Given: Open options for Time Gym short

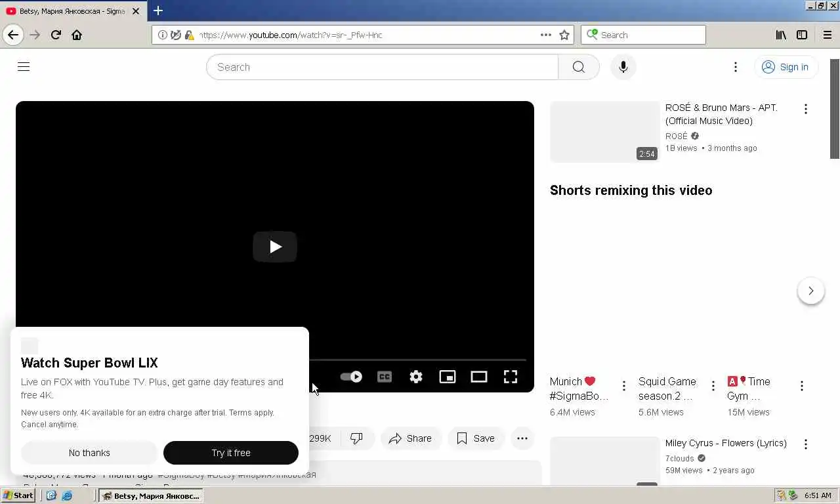Looking at the screenshot, I should (802, 386).
